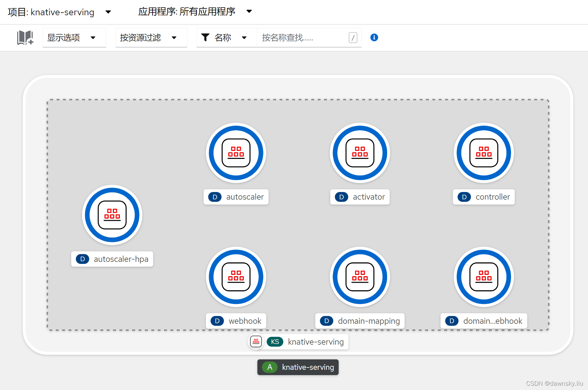The image size is (588, 390).
Task: Click the D badge on activator label
Action: click(x=341, y=197)
